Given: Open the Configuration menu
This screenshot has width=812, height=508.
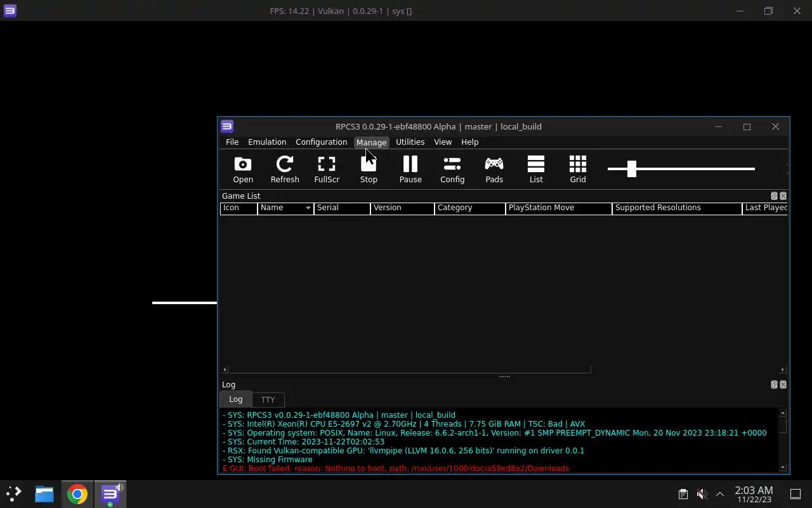Looking at the screenshot, I should 321,142.
